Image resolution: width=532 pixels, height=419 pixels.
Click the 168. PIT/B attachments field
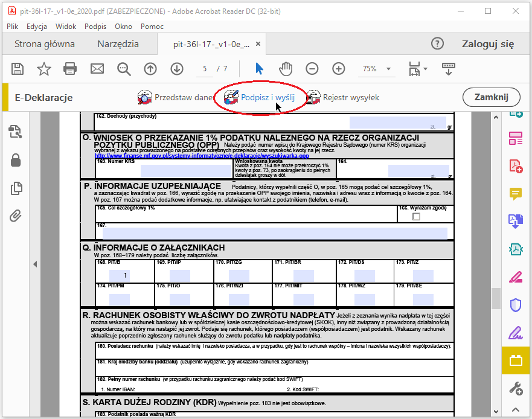pos(120,275)
